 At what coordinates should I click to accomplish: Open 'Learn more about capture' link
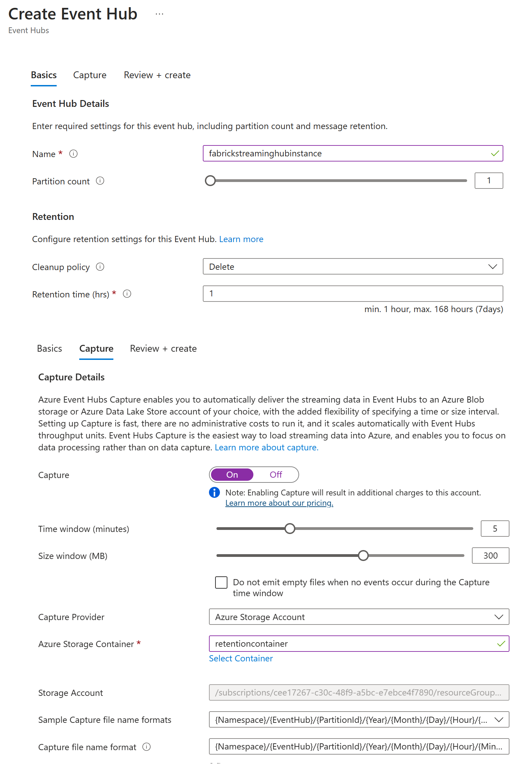(x=266, y=448)
